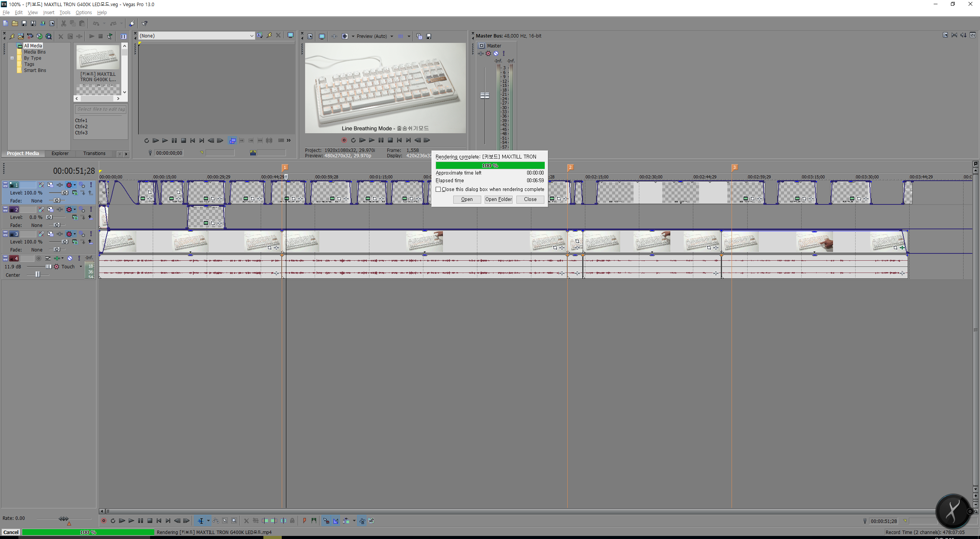Click the Master bus FX icon
980x539 pixels.
coord(480,54)
